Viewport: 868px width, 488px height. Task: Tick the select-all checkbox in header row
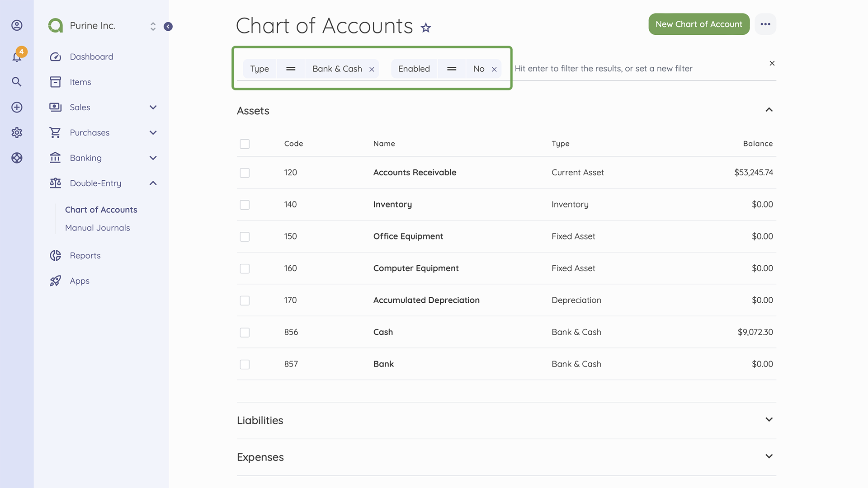click(245, 144)
